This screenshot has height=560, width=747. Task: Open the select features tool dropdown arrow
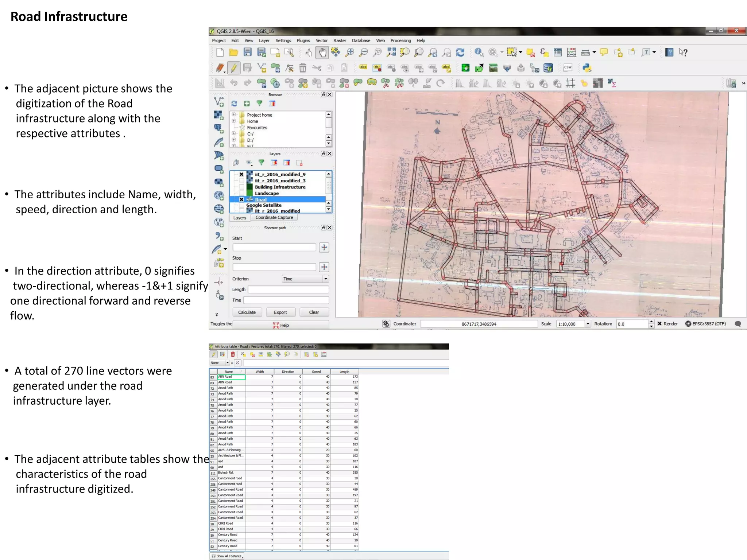(x=520, y=52)
